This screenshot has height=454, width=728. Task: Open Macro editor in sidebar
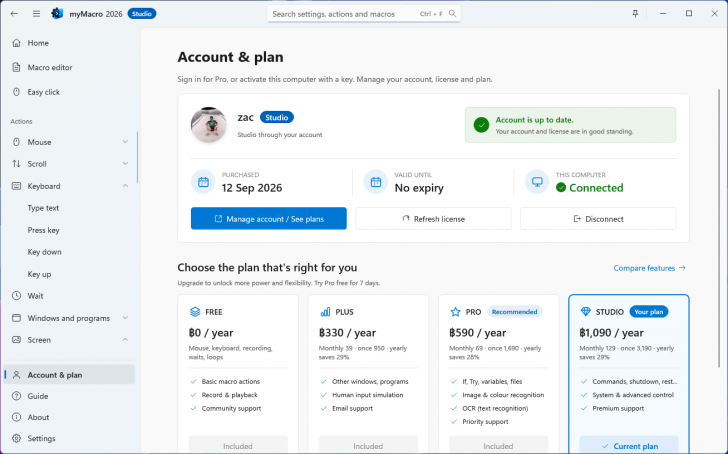click(x=70, y=67)
